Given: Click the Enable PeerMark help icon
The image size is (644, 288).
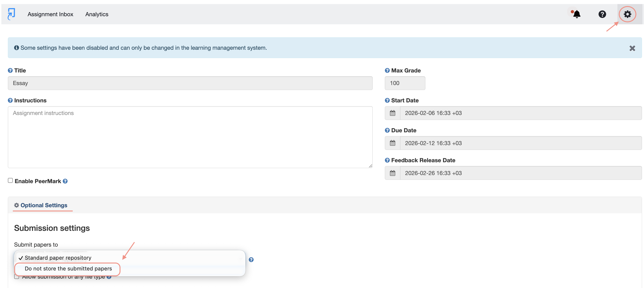Looking at the screenshot, I should click(x=65, y=181).
